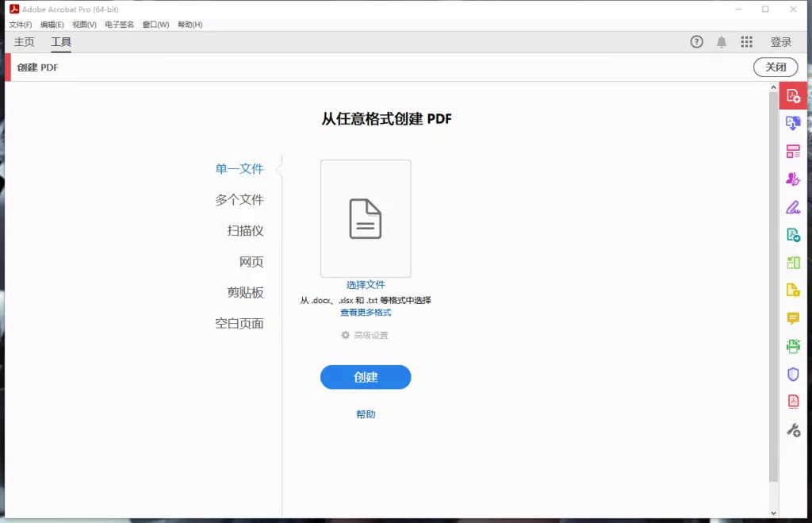Open the Organize Pages tool icon
This screenshot has width=812, height=523.
(x=793, y=152)
